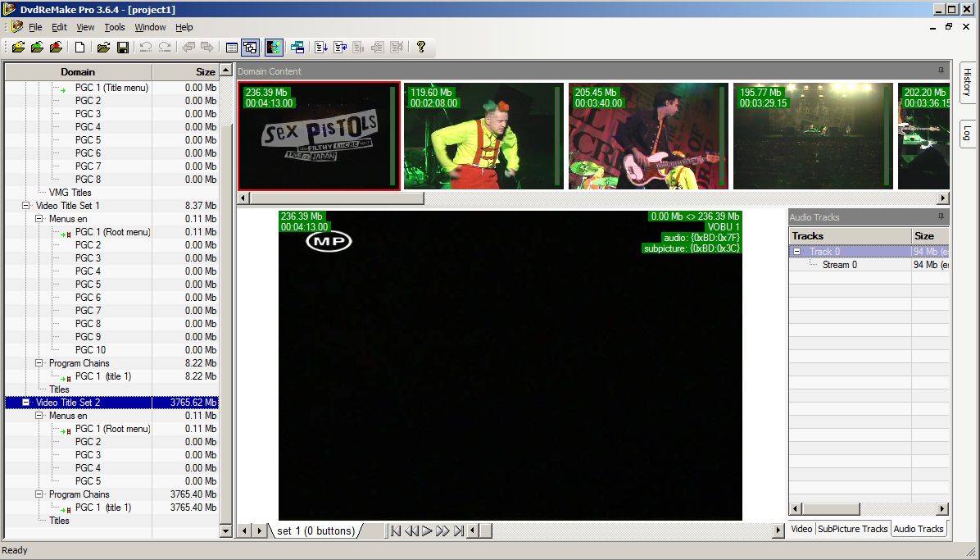Click the list view toolbar icon

click(x=232, y=48)
